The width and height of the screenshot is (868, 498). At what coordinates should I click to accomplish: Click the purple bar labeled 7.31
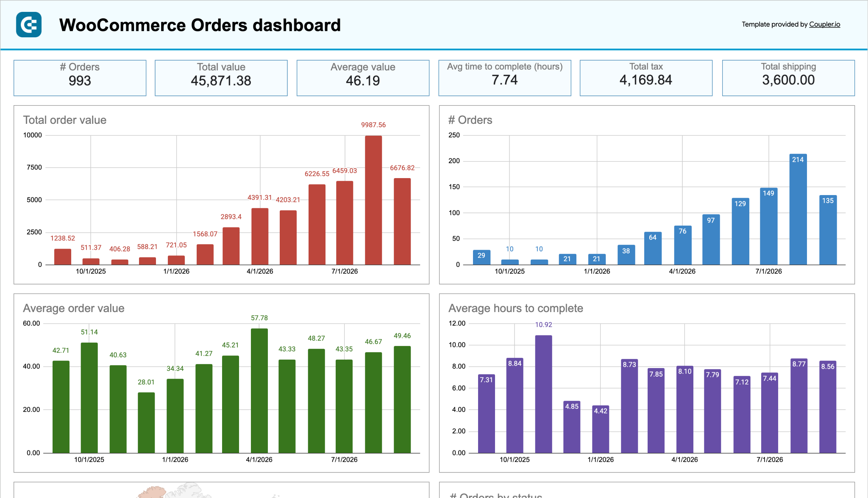tap(486, 414)
